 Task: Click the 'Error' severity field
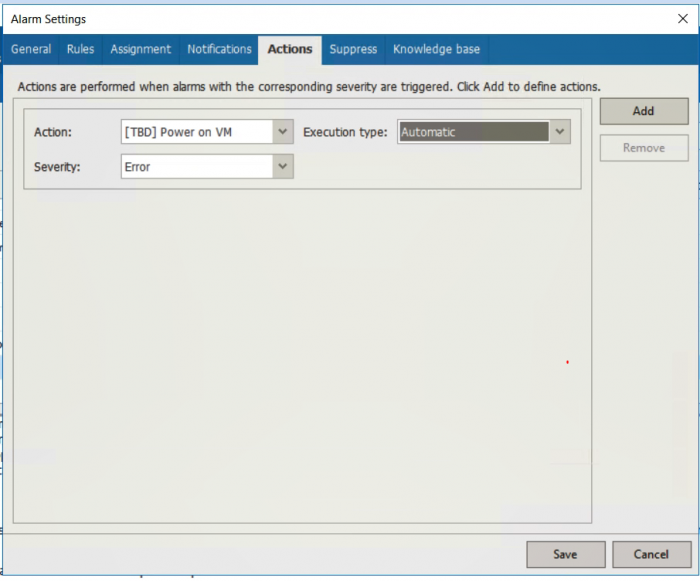[196, 167]
